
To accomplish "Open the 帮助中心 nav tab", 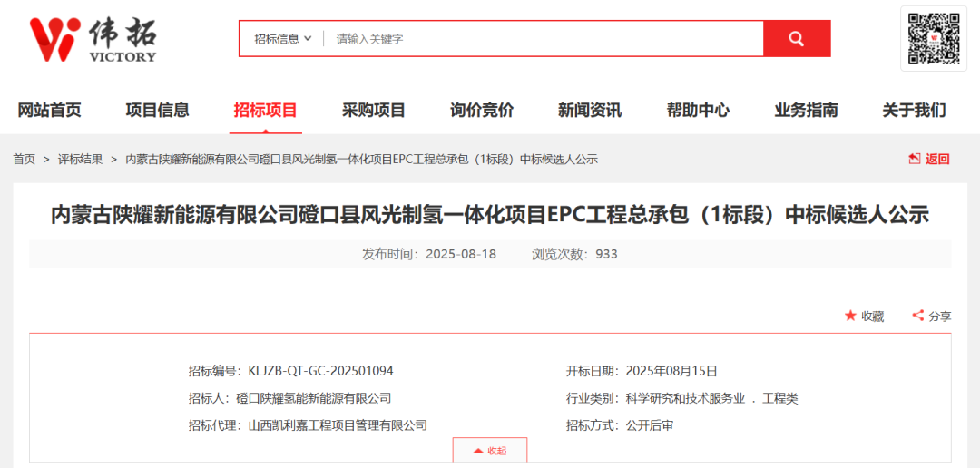I will [697, 110].
